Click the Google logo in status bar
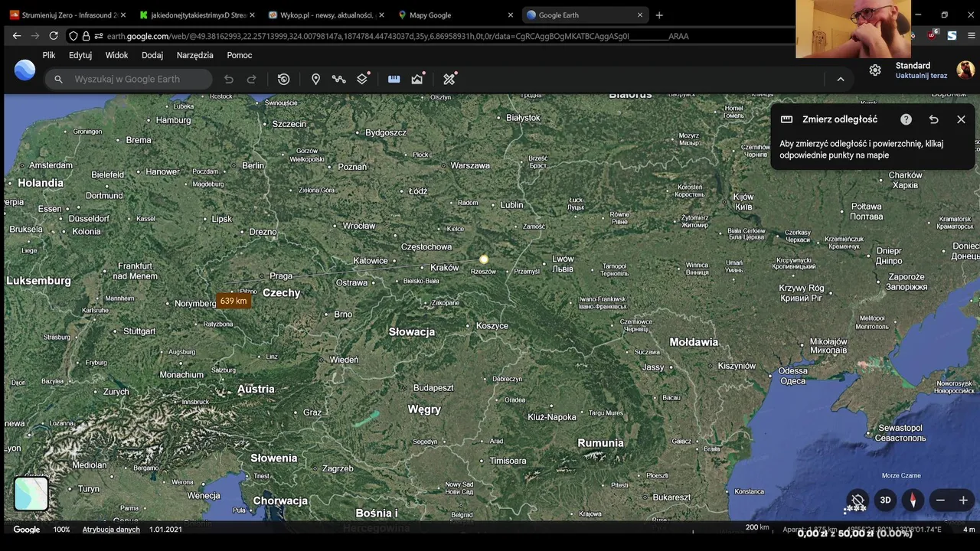Screen dimensions: 980x551 [x=27, y=530]
